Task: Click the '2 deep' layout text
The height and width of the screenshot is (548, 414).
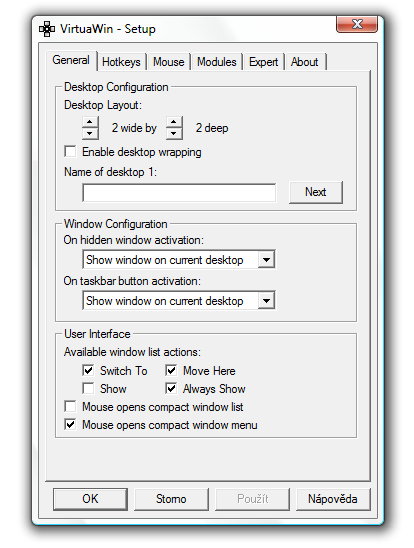Action: [x=212, y=128]
